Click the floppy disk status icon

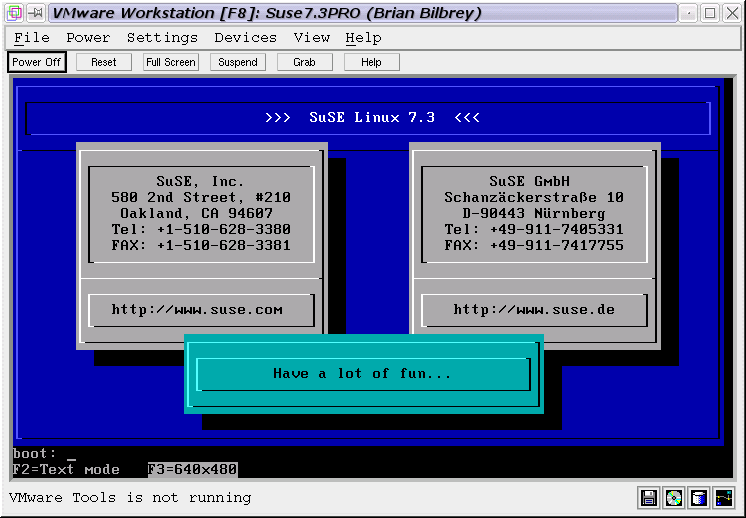coord(649,498)
